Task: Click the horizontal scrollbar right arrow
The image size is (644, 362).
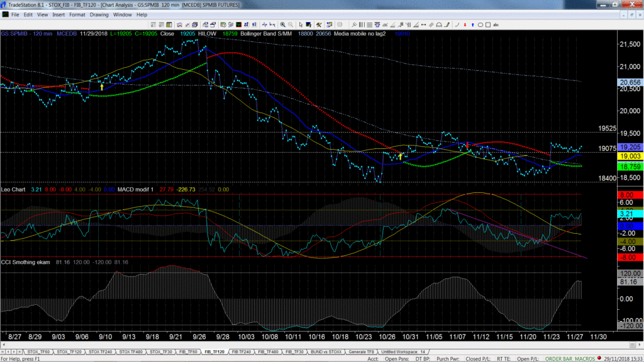Action: coord(640,345)
